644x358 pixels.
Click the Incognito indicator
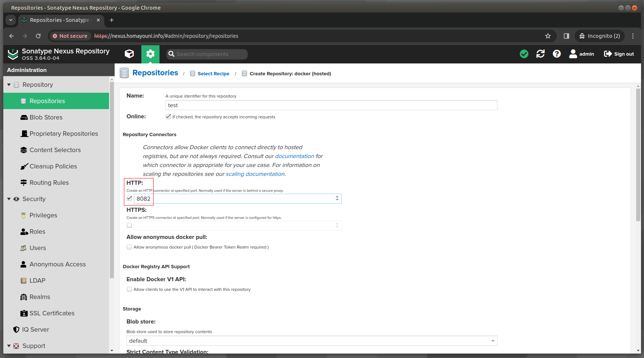click(600, 36)
